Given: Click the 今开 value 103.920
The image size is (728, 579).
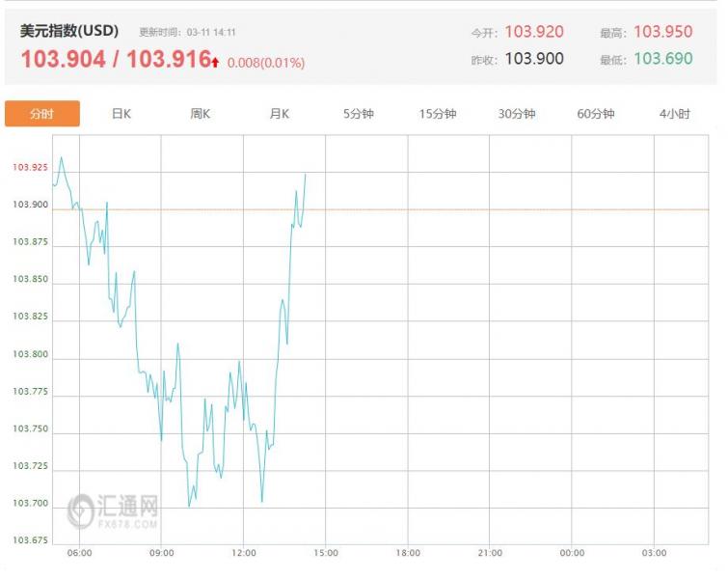Looking at the screenshot, I should tap(534, 32).
